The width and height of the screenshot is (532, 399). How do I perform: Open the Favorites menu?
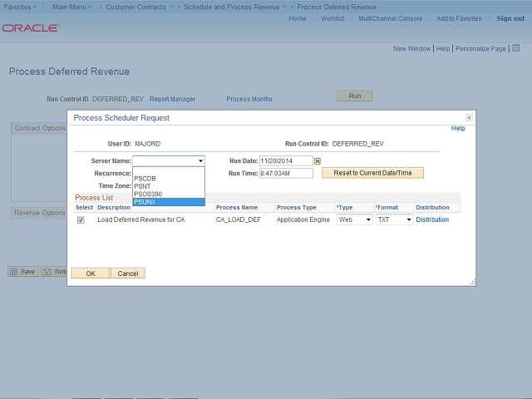click(20, 7)
